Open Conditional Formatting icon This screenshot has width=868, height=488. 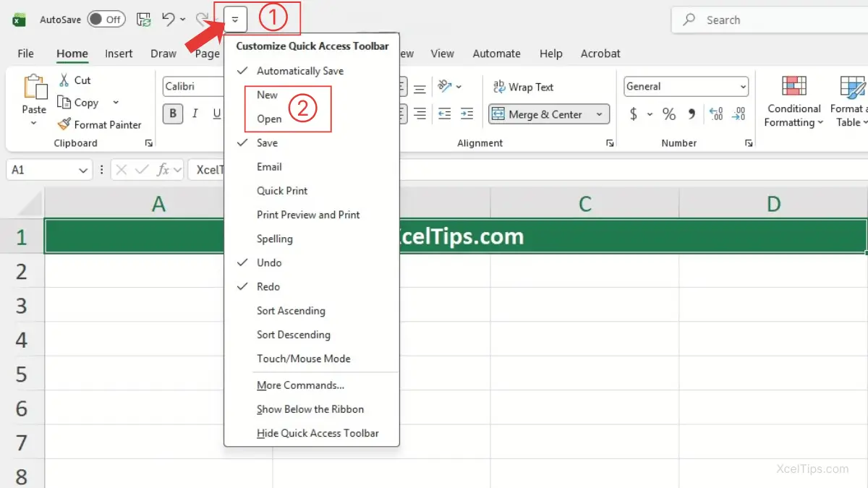pyautogui.click(x=793, y=87)
